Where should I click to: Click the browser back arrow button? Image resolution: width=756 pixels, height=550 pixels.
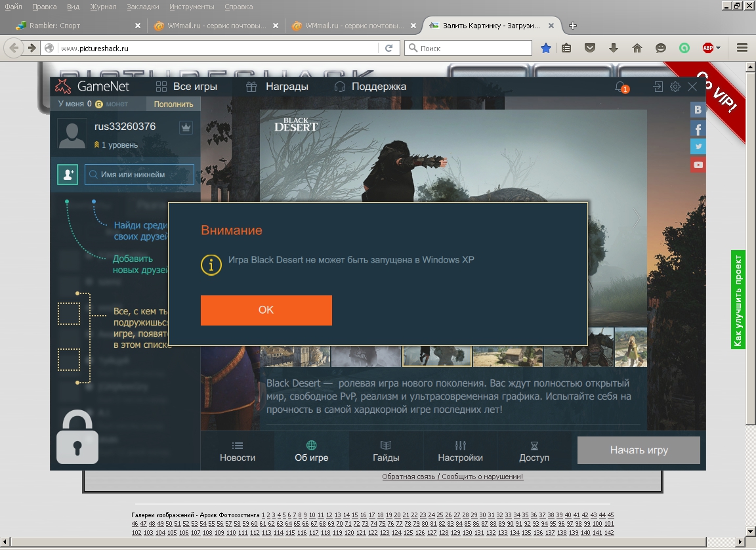[x=14, y=48]
